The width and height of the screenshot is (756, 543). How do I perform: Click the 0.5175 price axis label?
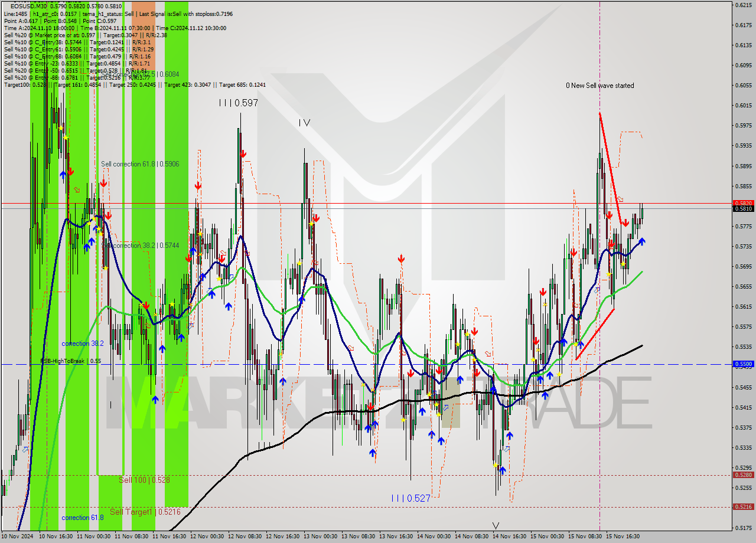click(x=743, y=528)
